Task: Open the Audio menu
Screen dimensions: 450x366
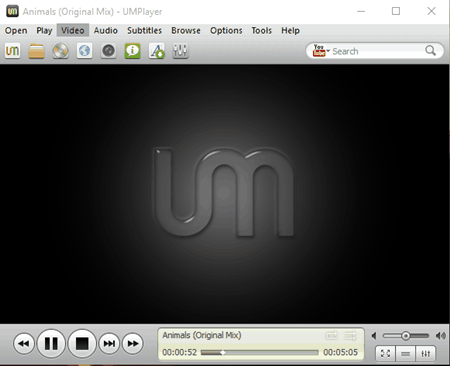Action: click(x=106, y=31)
